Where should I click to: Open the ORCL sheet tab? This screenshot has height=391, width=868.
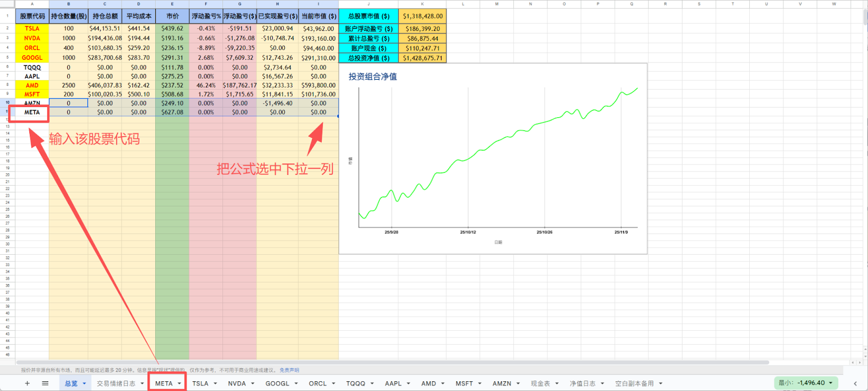pyautogui.click(x=318, y=383)
